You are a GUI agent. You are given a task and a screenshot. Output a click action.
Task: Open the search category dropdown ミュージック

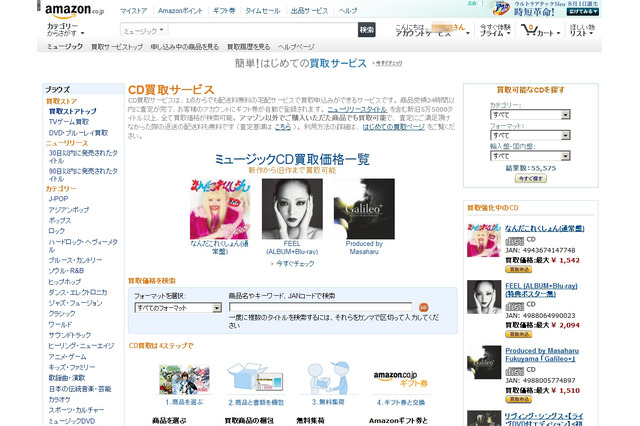pyautogui.click(x=144, y=31)
